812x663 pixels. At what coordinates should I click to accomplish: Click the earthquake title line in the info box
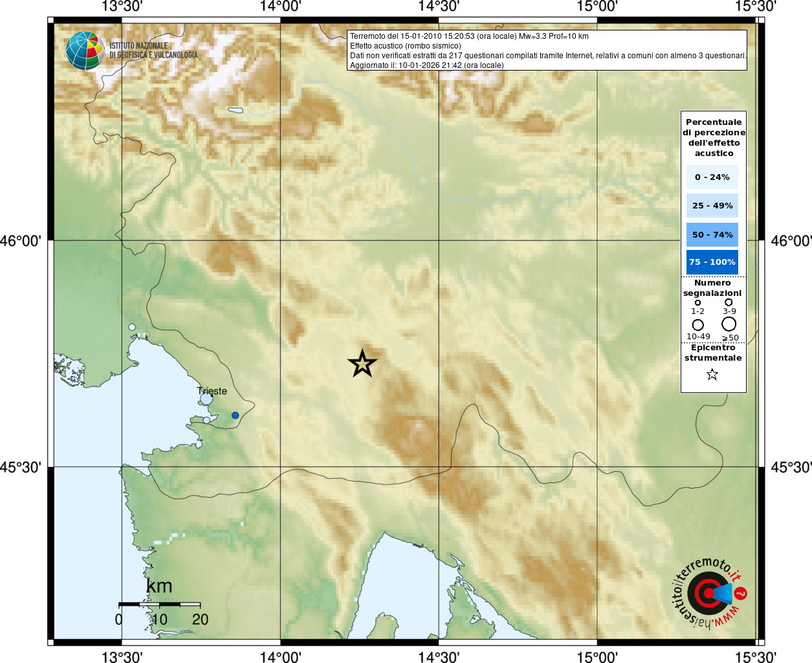469,36
